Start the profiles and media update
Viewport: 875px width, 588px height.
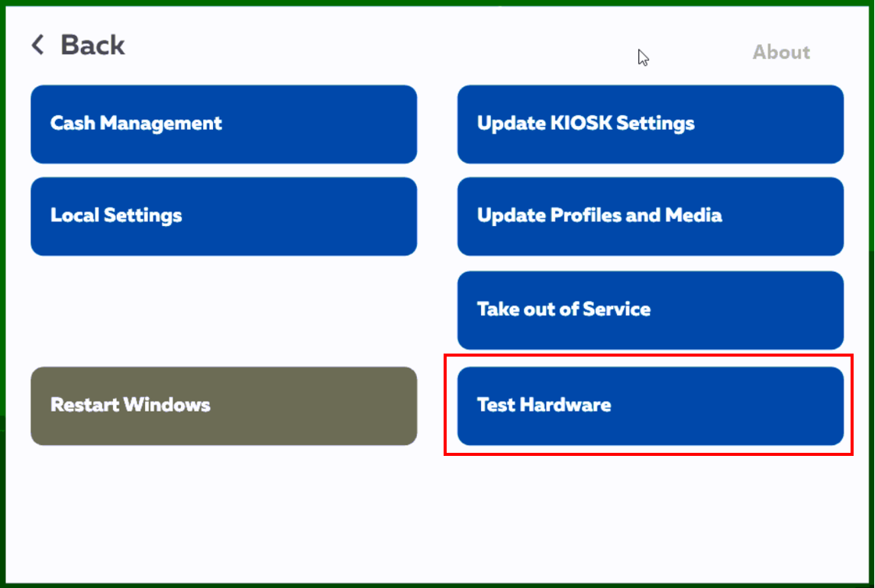click(x=650, y=216)
